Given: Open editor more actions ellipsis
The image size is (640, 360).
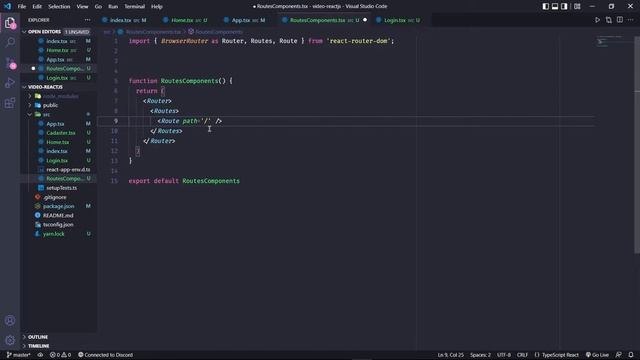Looking at the screenshot, I should click(631, 20).
